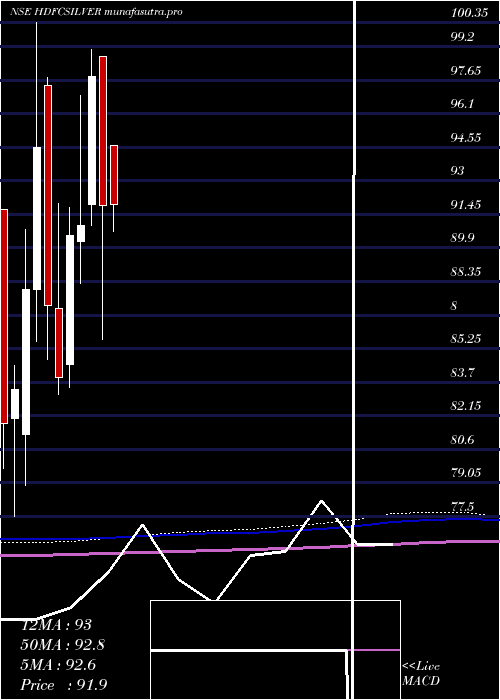Click the Price : 91.9 readout

click(64, 685)
